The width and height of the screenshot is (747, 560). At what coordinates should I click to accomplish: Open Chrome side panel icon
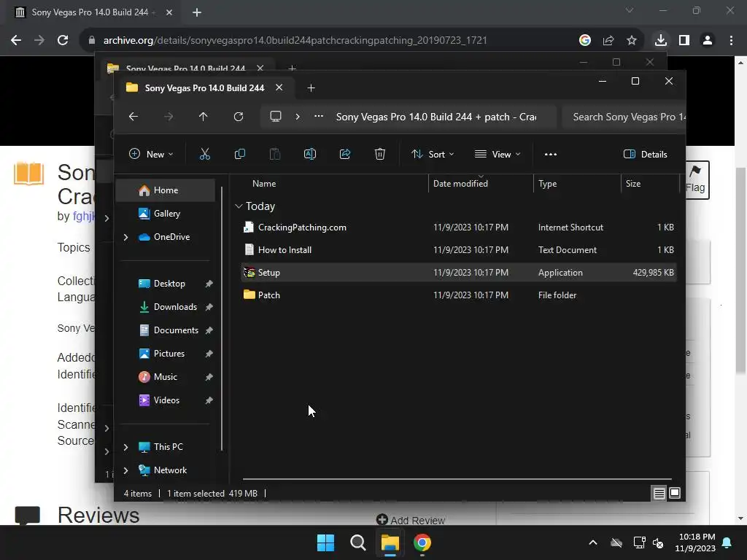coord(684,40)
